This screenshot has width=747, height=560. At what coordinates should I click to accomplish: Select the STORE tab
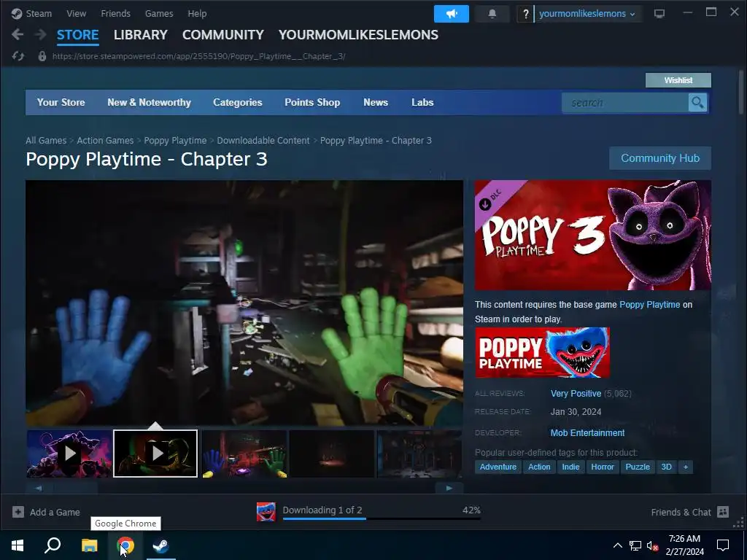(x=77, y=35)
